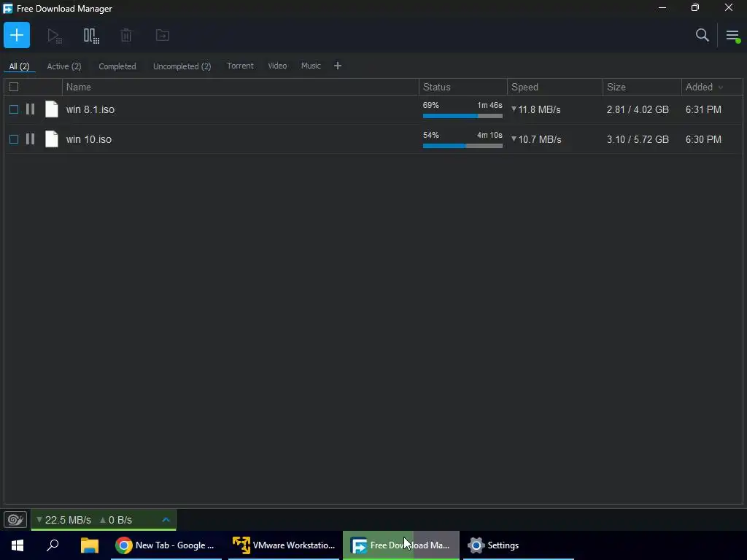Click the pause all downloads toolbar icon
The image size is (747, 560).
[x=91, y=36]
